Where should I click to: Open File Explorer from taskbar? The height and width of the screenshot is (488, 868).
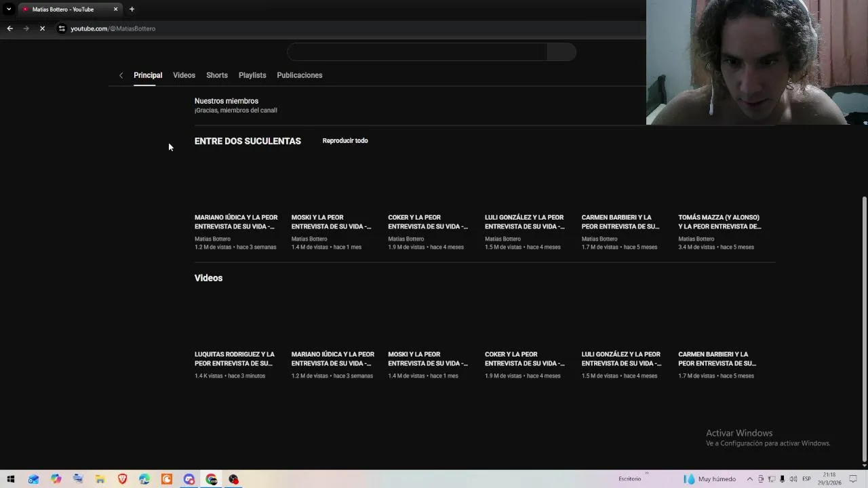100,479
